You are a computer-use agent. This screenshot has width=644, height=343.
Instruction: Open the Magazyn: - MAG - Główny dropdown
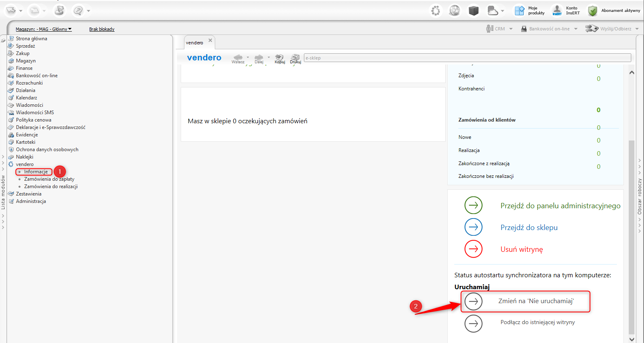coord(44,29)
